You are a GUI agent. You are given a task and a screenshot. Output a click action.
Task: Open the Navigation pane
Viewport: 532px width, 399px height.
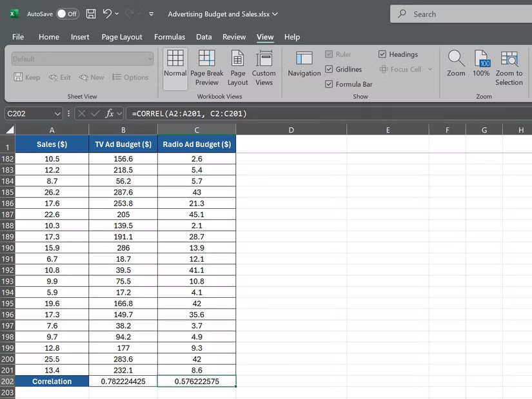click(x=304, y=64)
